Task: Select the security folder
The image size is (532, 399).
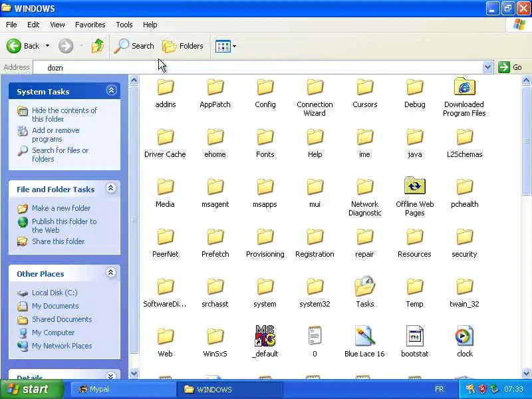Action: click(464, 243)
